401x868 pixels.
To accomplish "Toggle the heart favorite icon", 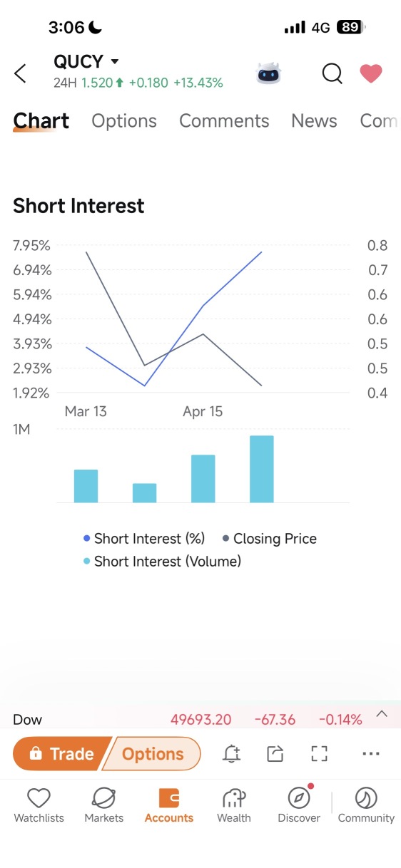I will 371,73.
